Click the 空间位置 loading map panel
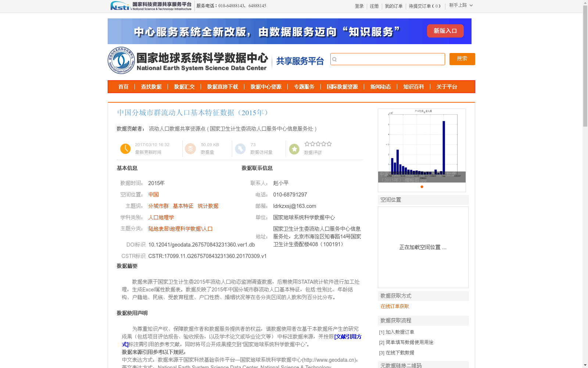 click(423, 247)
